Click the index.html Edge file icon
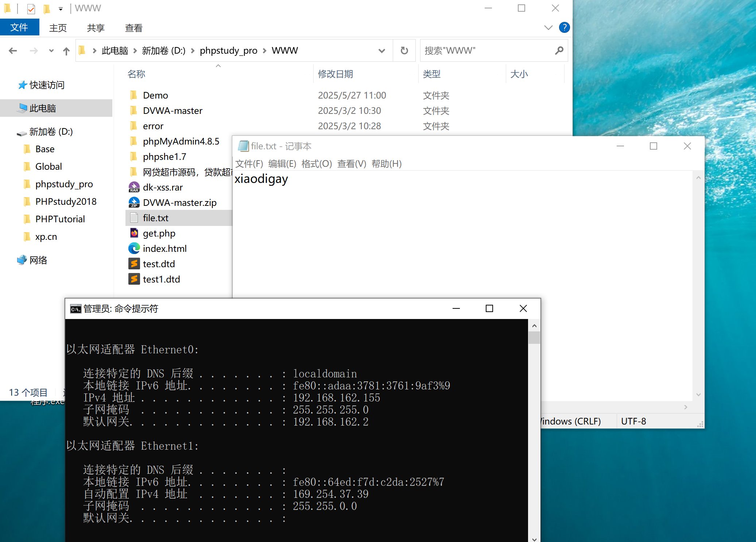This screenshot has height=542, width=756. [134, 249]
